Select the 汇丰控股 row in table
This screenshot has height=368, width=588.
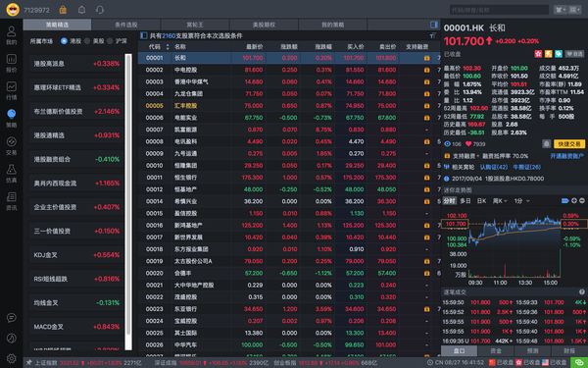click(289, 106)
